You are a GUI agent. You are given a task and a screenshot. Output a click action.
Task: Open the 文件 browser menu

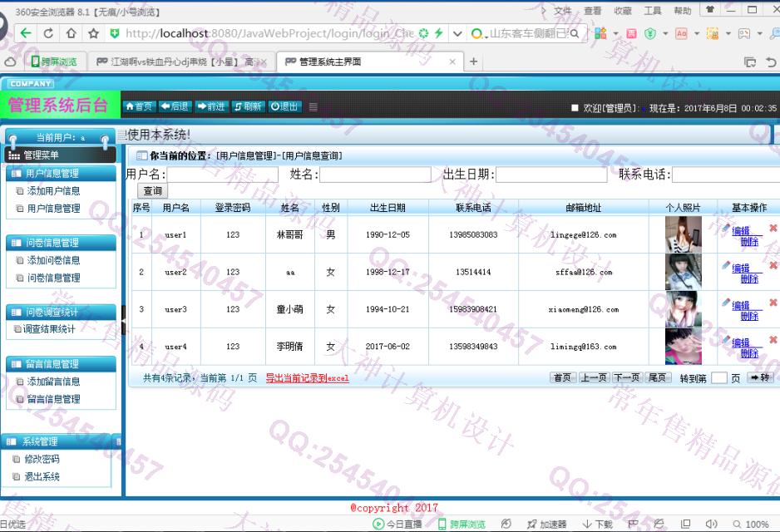pos(563,11)
